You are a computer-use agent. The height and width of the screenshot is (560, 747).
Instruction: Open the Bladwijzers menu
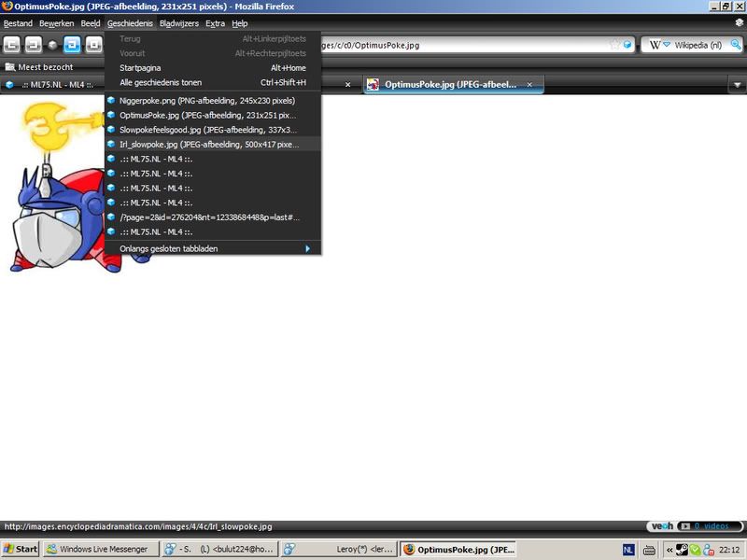coord(178,23)
